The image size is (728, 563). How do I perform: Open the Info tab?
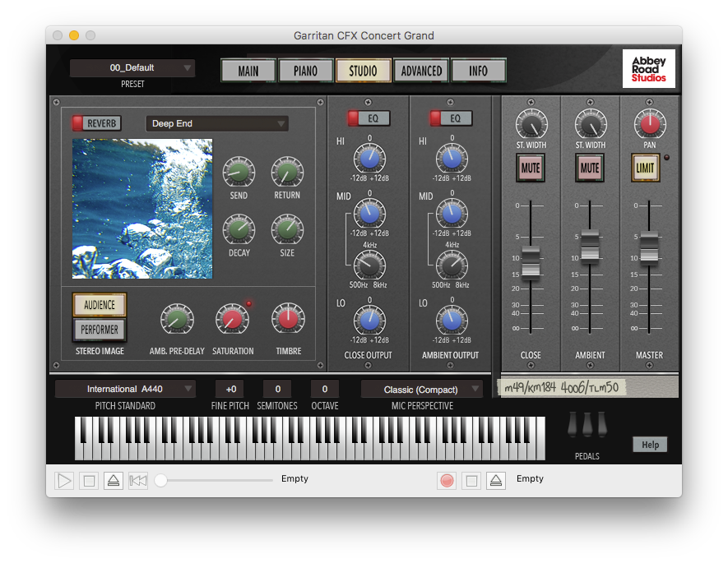[x=478, y=71]
